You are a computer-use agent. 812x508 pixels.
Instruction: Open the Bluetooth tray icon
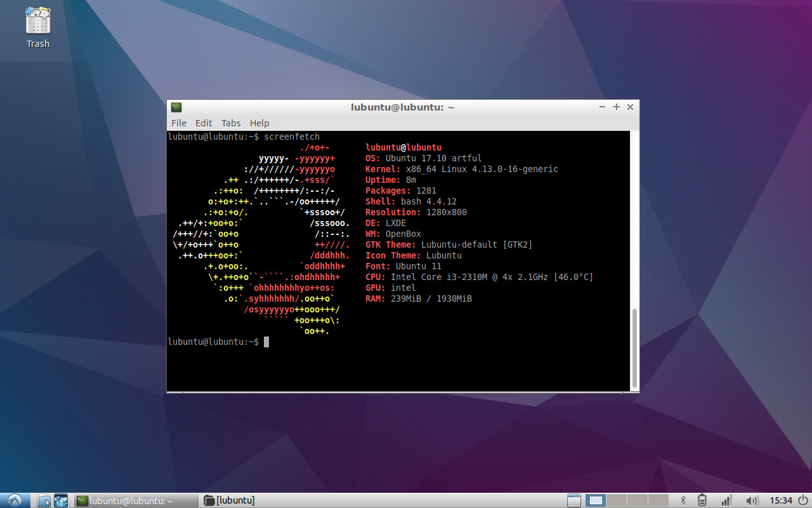[683, 500]
